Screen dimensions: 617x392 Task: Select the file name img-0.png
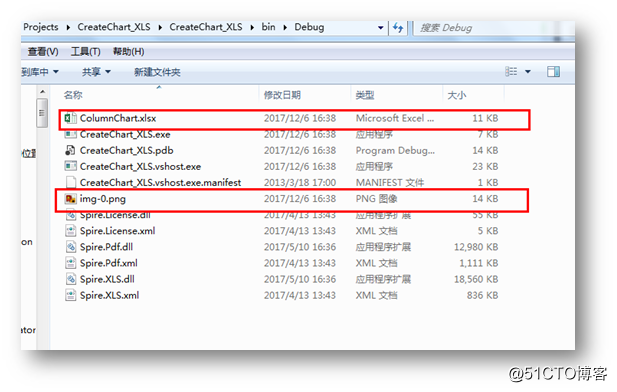point(103,199)
